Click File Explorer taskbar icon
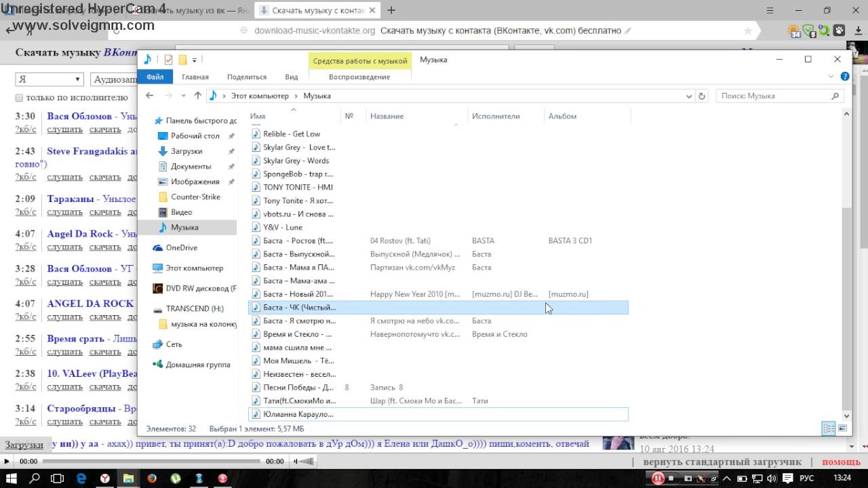The image size is (868, 488). [128, 479]
